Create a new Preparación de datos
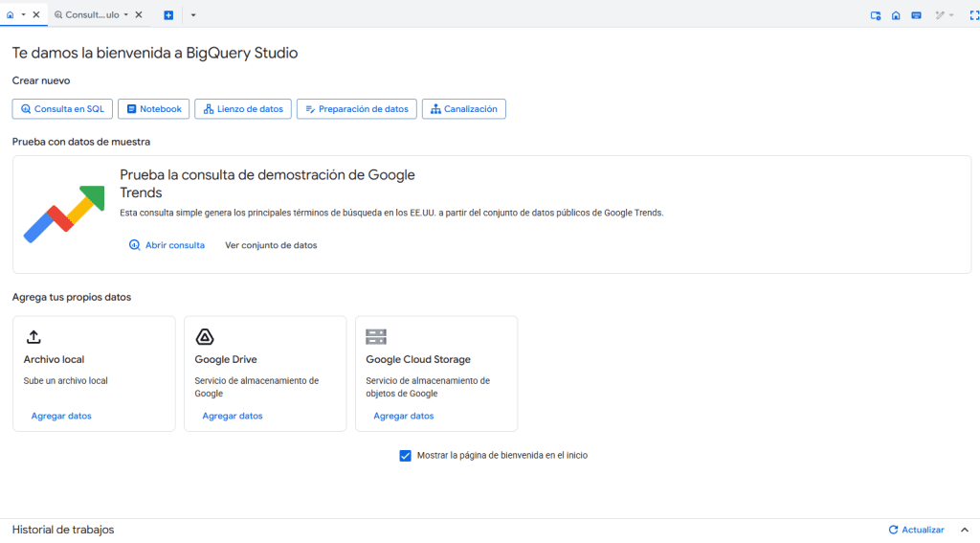The height and width of the screenshot is (543, 980). click(x=357, y=109)
